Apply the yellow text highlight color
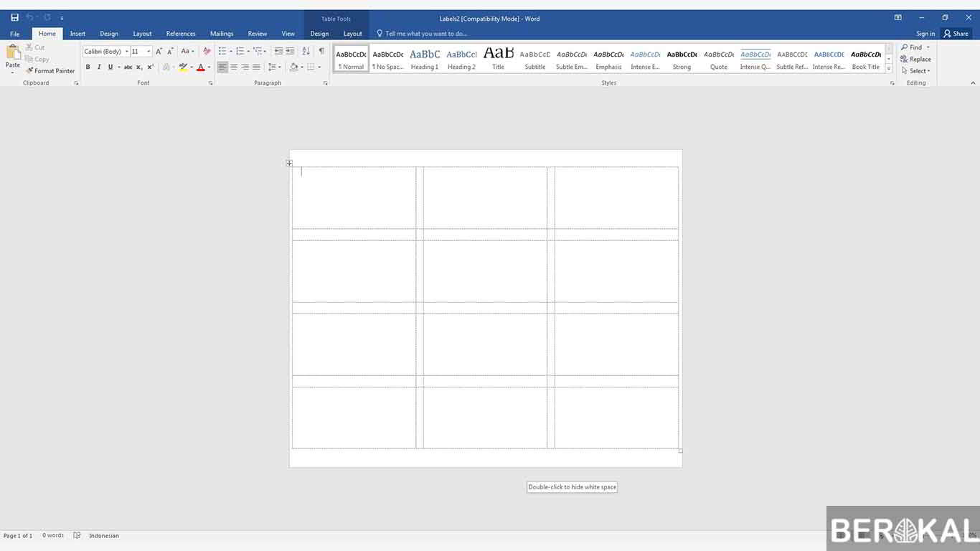980x551 pixels. coord(183,67)
